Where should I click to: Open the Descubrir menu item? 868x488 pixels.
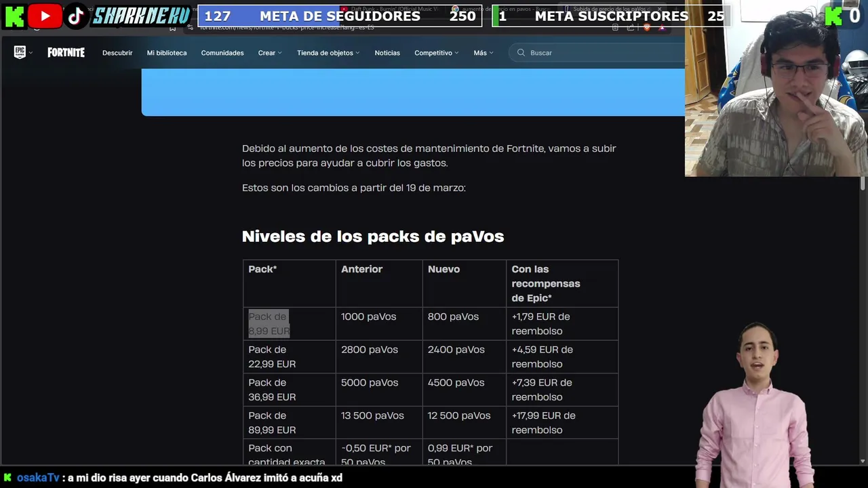(x=117, y=53)
